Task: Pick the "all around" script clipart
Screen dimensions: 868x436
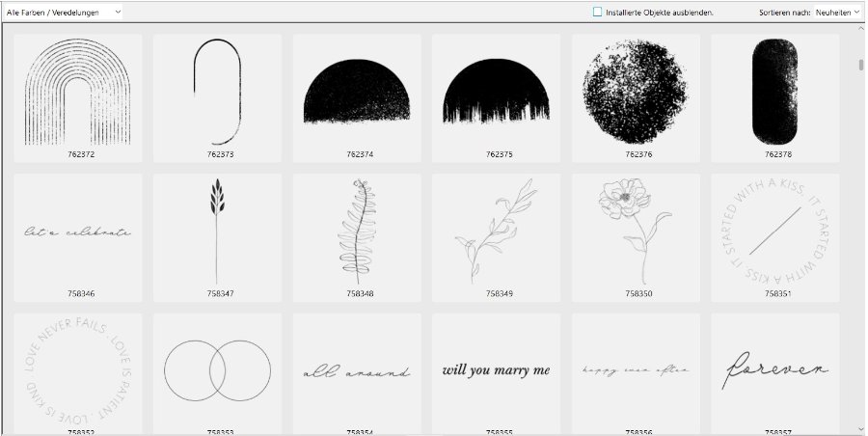Action: click(x=357, y=374)
